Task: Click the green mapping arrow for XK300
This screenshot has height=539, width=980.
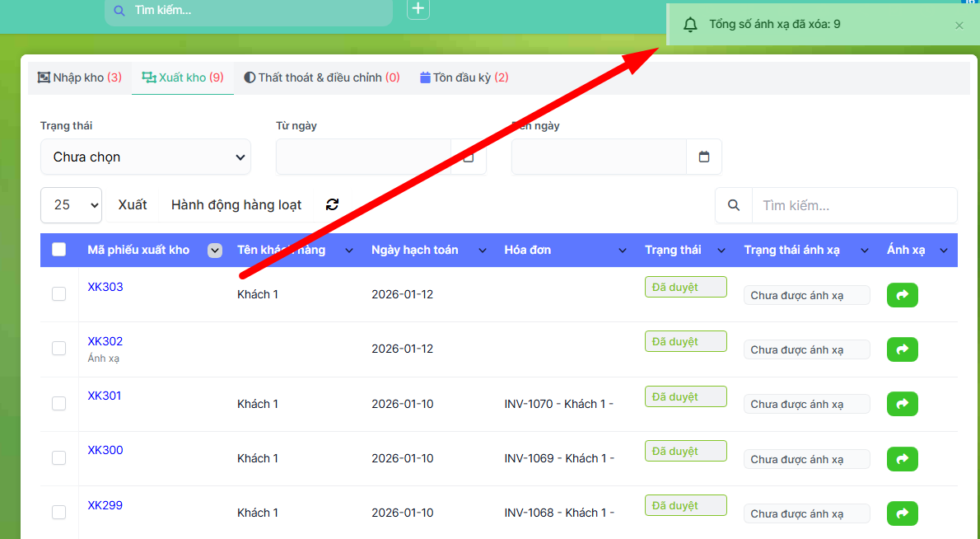Action: click(902, 459)
